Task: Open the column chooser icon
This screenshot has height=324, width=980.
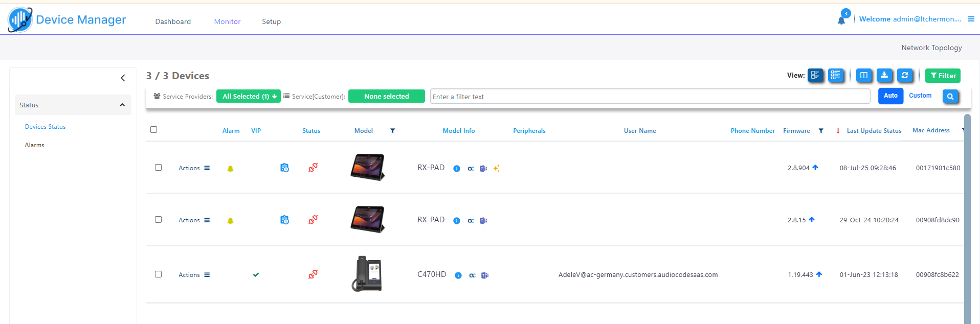Action: [864, 76]
